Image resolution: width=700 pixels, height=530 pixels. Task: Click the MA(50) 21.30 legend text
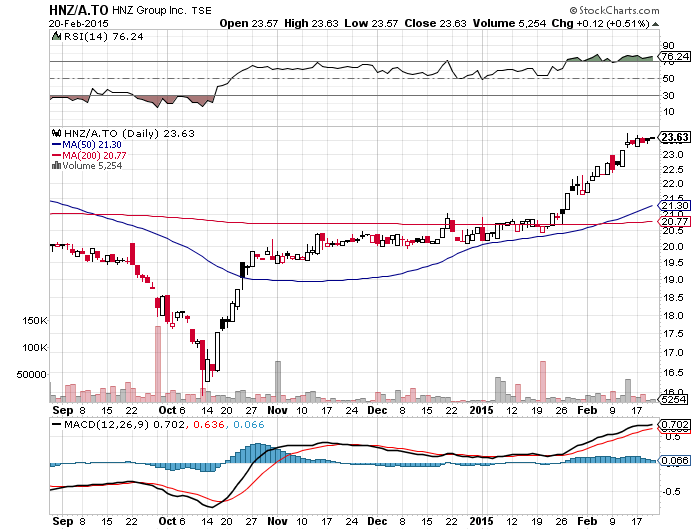[92, 144]
